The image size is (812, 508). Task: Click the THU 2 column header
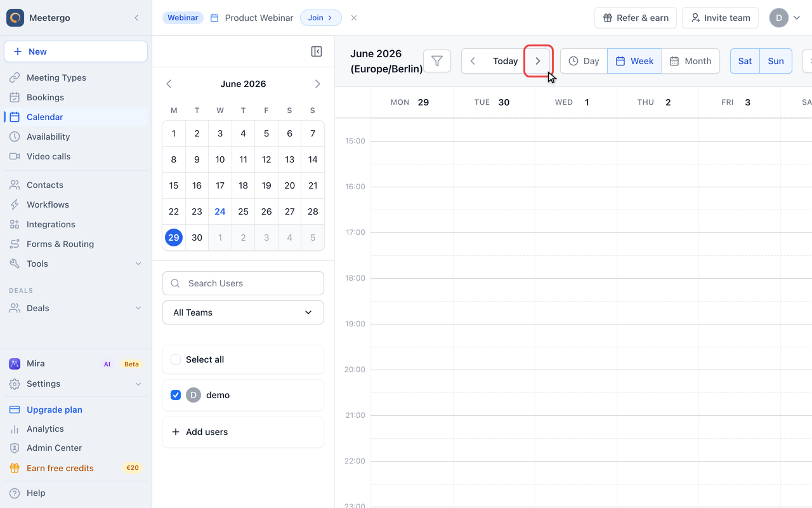[x=658, y=102]
